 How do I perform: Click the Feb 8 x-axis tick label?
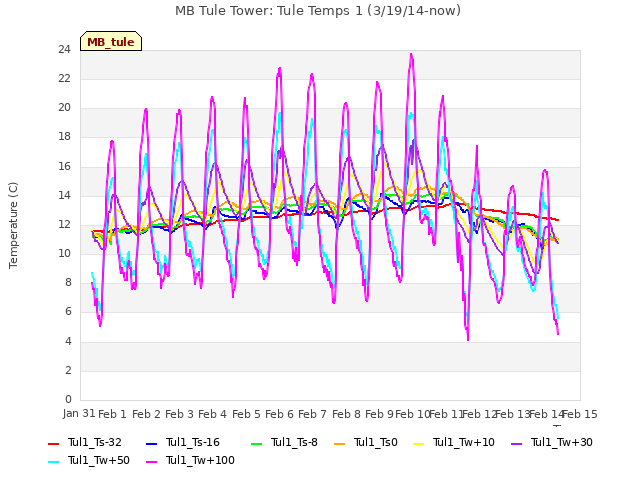tap(346, 414)
